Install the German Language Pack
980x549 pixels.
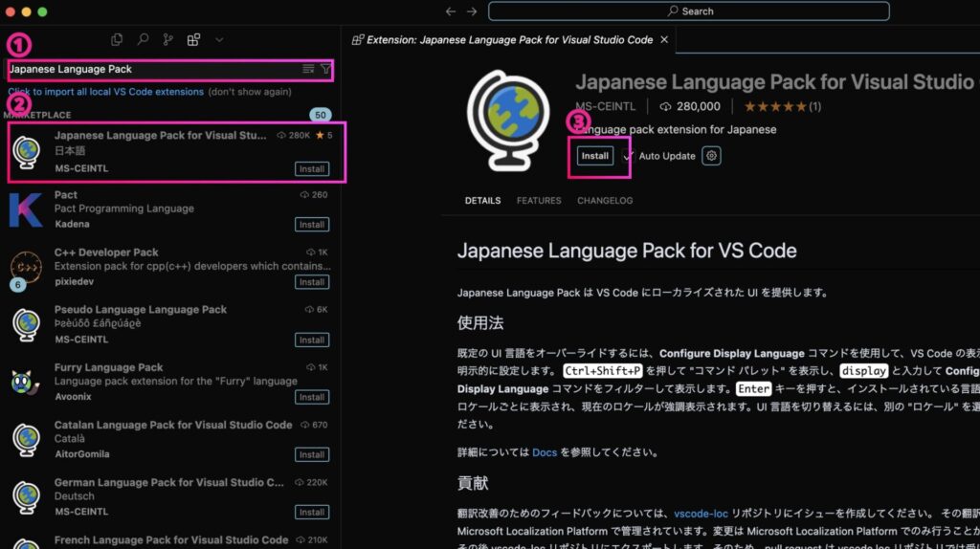[312, 512]
